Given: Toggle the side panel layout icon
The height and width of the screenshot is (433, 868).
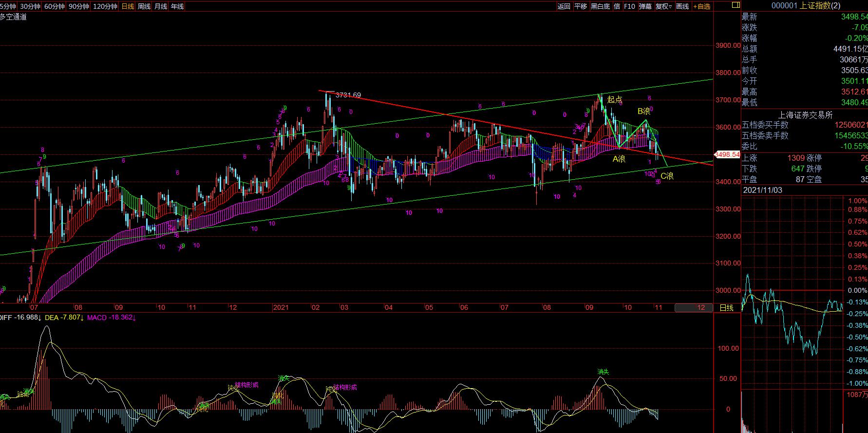Looking at the screenshot, I should 735,5.
